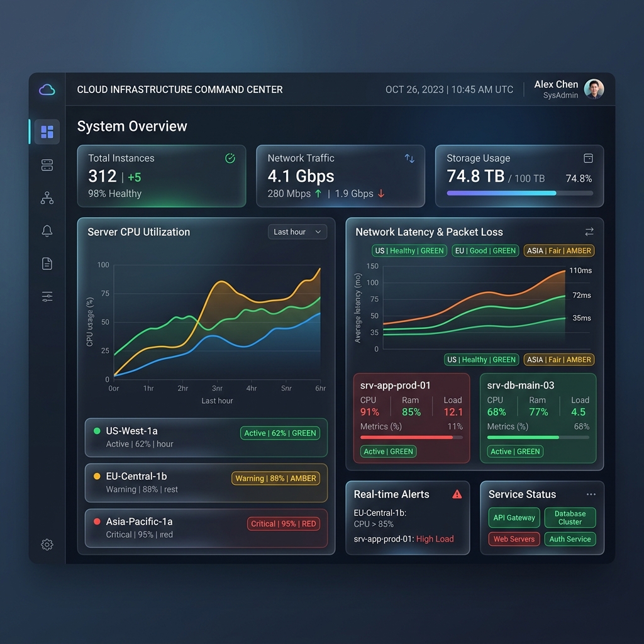Click the red download arrow beside 1.9 Gbps
Viewport: 644px width, 644px height.
[381, 194]
